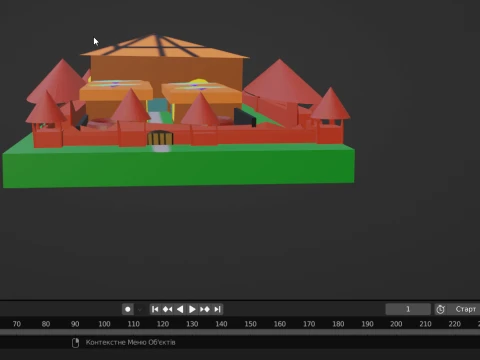This screenshot has width=480, height=360.
Task: Set the timeline to frame 200
Action: point(396,324)
